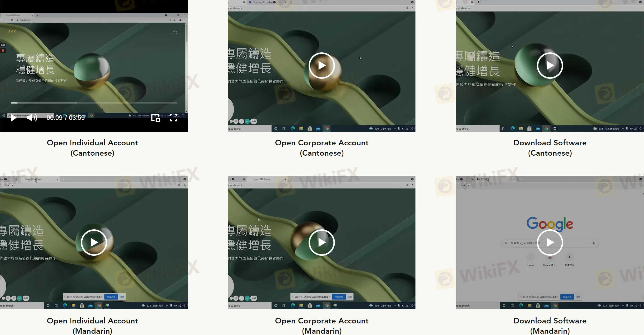The image size is (644, 335).
Task: Click the CLC logo in the first video
Action: [12, 31]
